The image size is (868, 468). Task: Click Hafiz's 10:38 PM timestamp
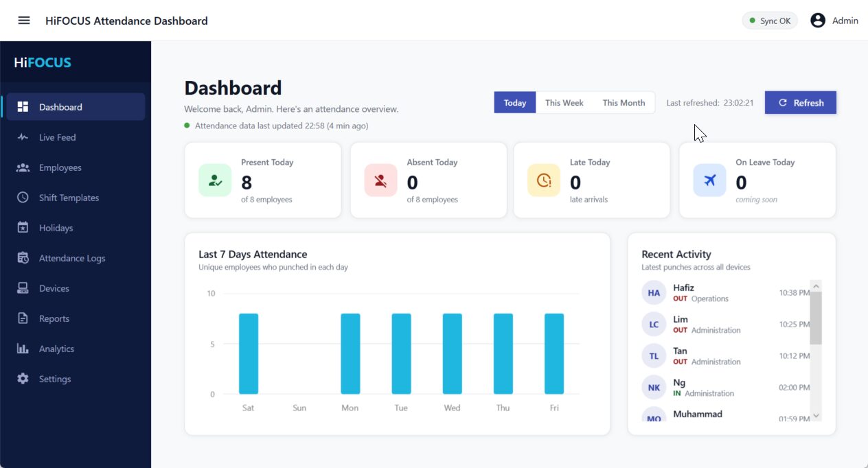[795, 293]
